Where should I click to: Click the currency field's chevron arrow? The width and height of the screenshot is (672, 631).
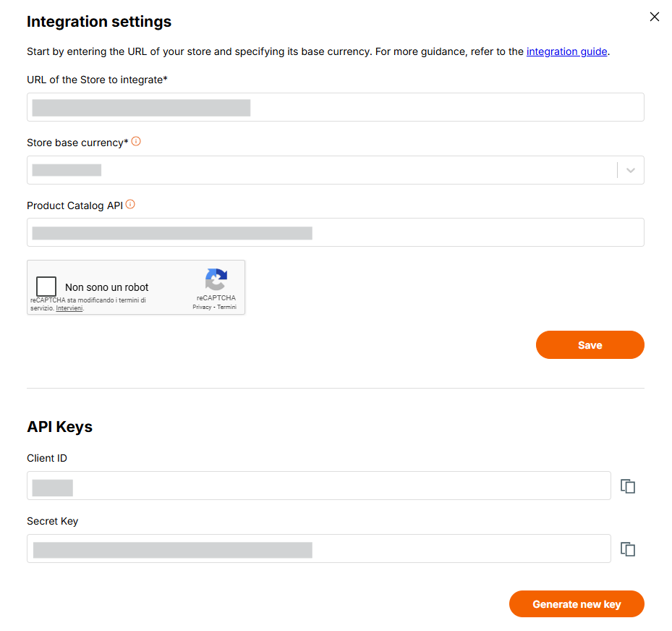tap(630, 169)
